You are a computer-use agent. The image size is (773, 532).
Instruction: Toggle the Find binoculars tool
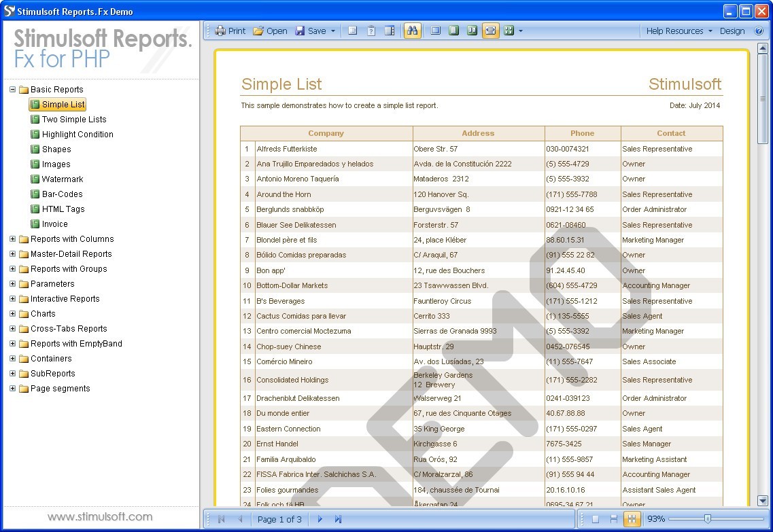point(412,31)
